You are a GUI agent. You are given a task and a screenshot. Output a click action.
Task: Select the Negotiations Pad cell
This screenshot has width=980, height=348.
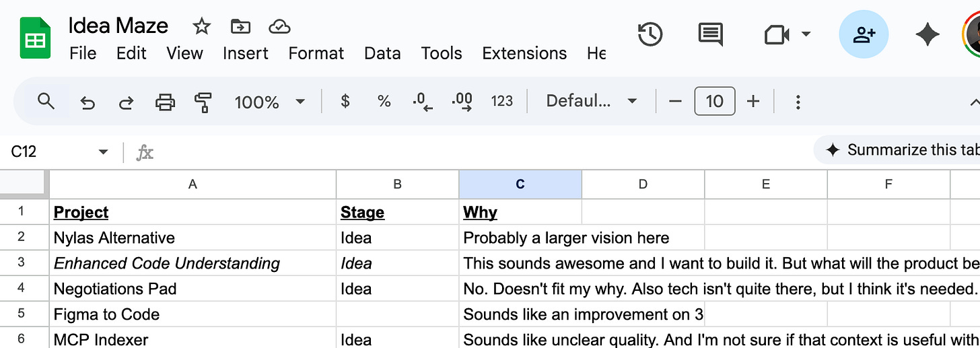pos(193,289)
